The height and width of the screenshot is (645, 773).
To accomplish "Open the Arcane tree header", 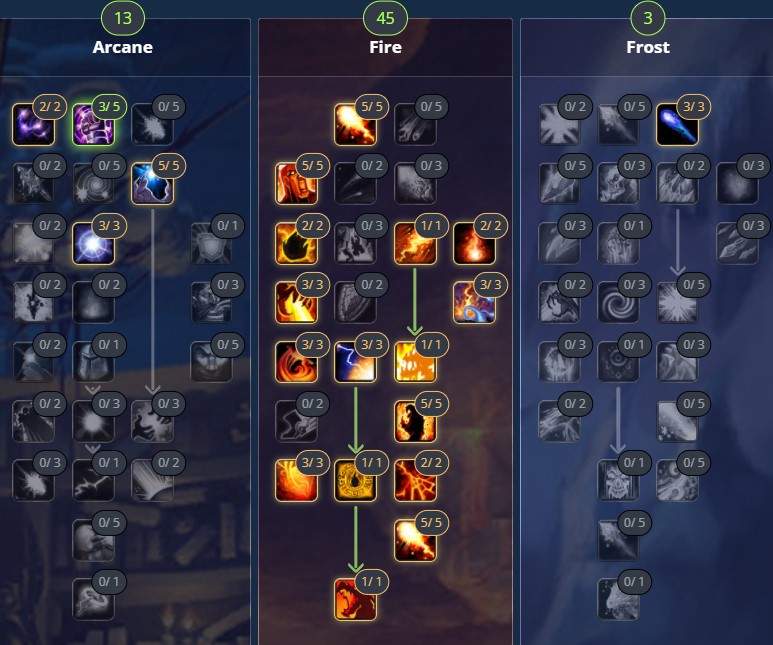I will coord(123,47).
